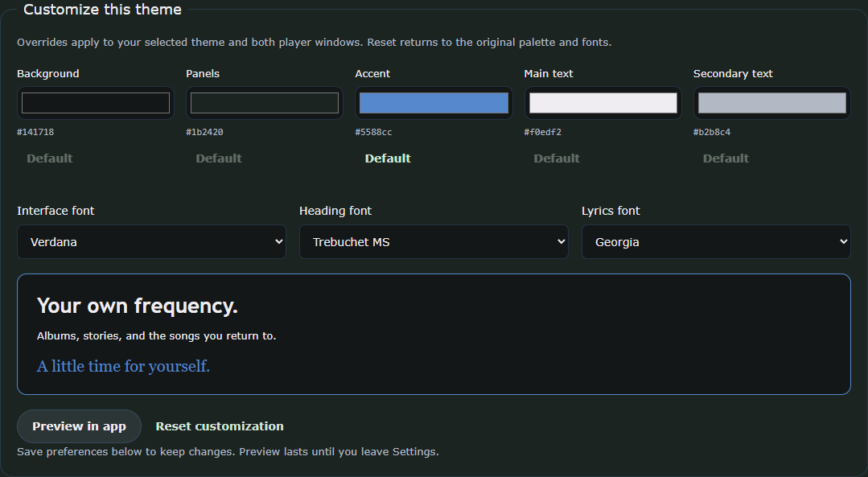Screen dimensions: 868x477
Task: Click the 'Lyrics font' label
Action: coord(611,211)
